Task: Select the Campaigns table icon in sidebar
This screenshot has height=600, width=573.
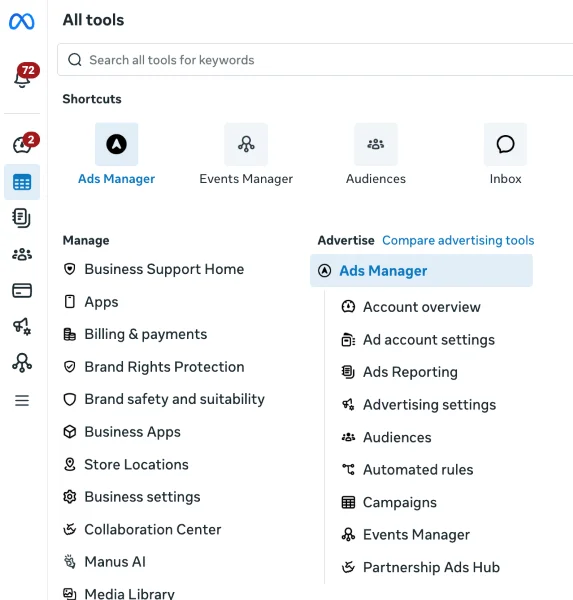Action: pyautogui.click(x=22, y=182)
